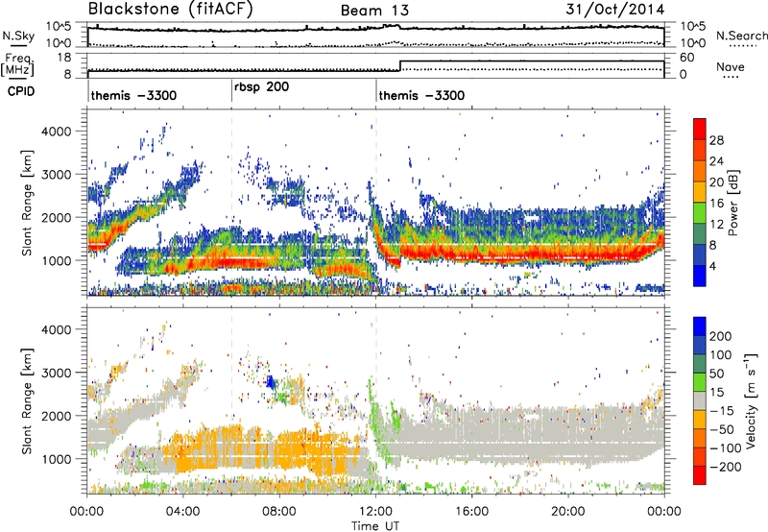Viewport: 768px width, 532px height.
Task: Click the velocity panel 'Slant Range [km]' label
Action: coord(28,401)
